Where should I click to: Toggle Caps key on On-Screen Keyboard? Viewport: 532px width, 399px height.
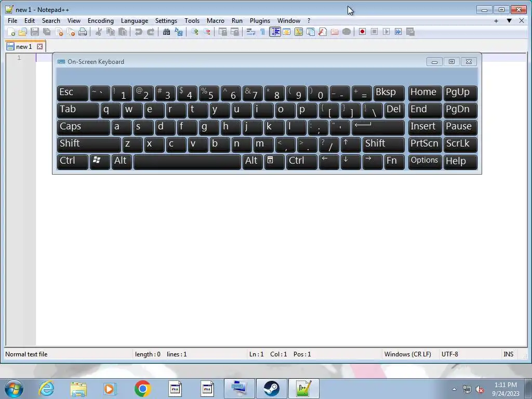(83, 127)
